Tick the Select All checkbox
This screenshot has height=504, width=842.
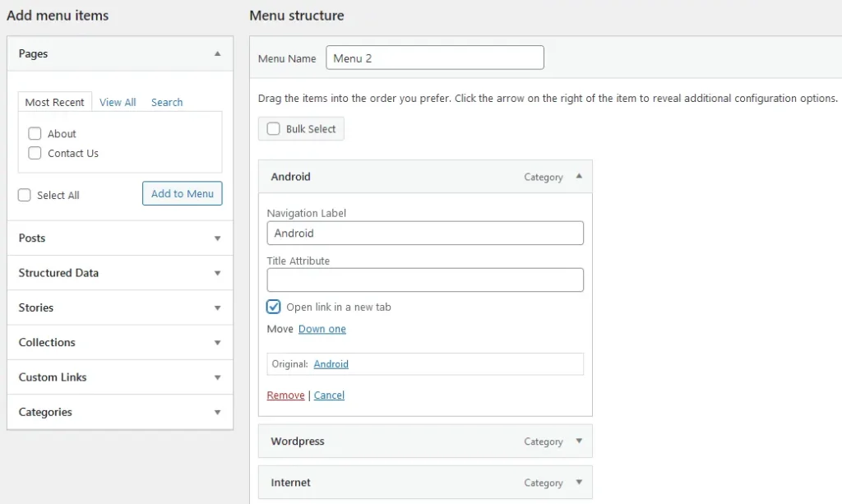24,195
